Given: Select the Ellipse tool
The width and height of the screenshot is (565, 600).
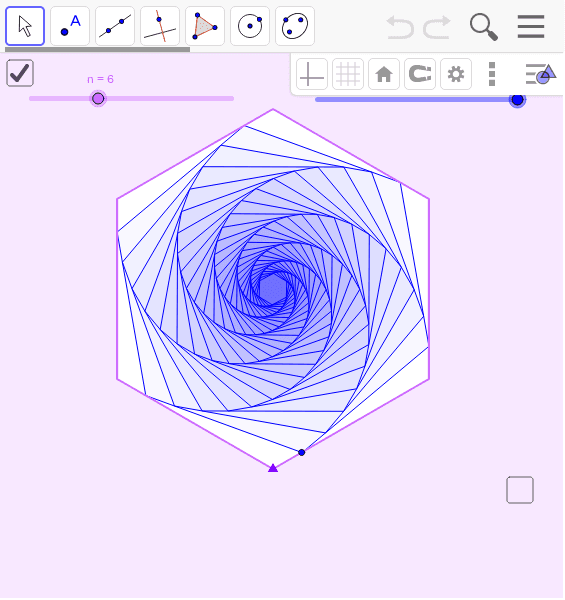Looking at the screenshot, I should click(x=295, y=26).
